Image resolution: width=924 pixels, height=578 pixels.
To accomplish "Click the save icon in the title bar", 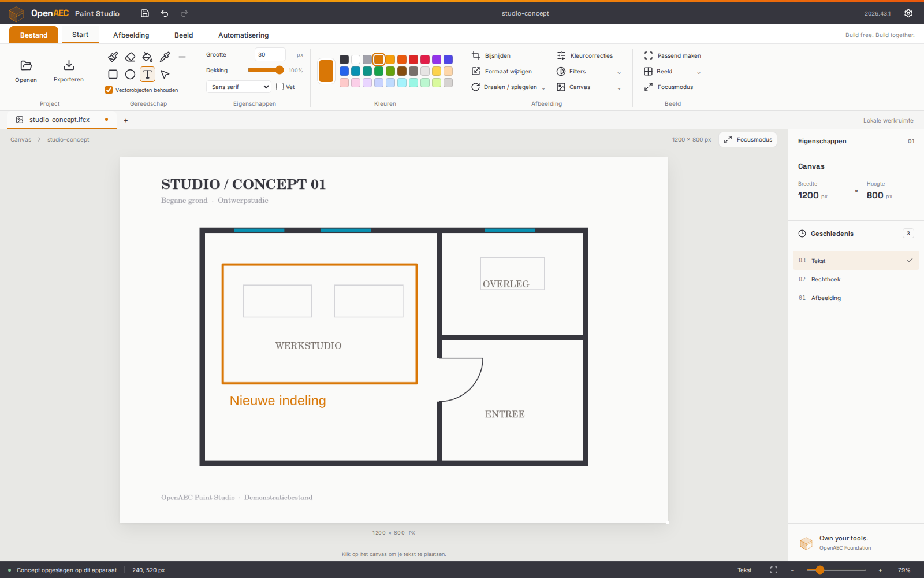I will click(x=145, y=13).
